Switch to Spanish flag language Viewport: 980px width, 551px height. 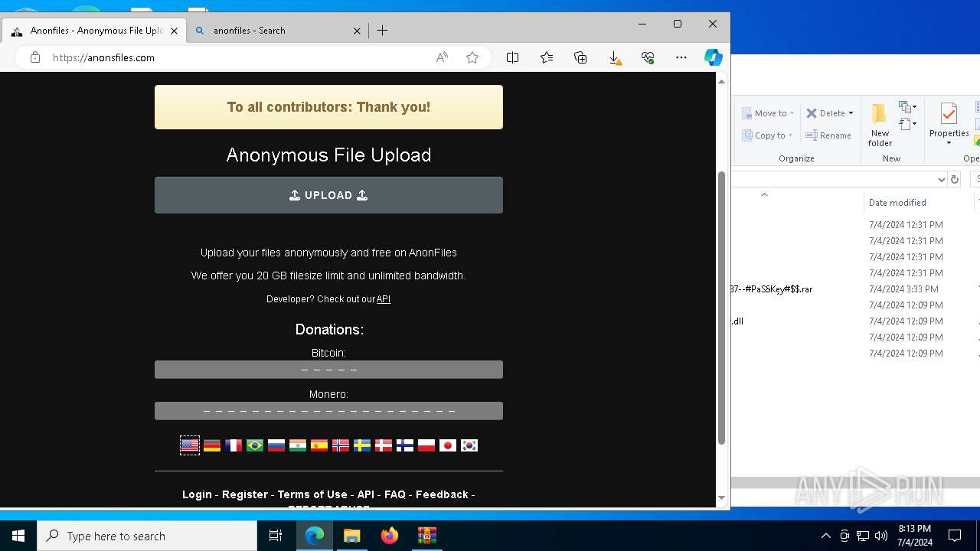coord(319,445)
